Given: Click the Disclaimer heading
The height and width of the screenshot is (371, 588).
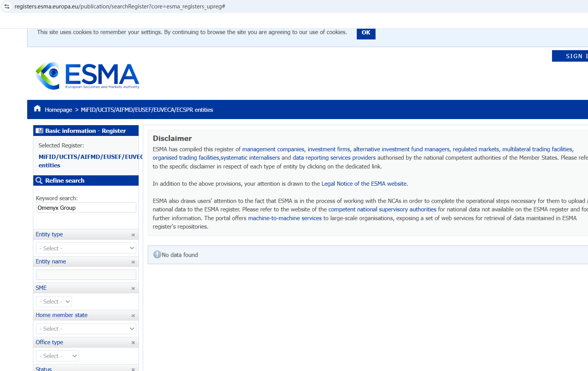Looking at the screenshot, I should (172, 138).
